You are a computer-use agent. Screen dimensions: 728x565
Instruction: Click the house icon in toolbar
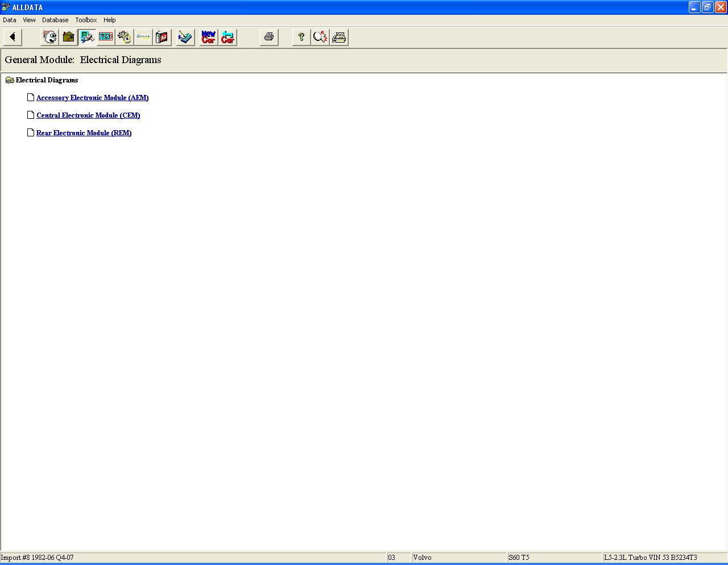pos(68,38)
